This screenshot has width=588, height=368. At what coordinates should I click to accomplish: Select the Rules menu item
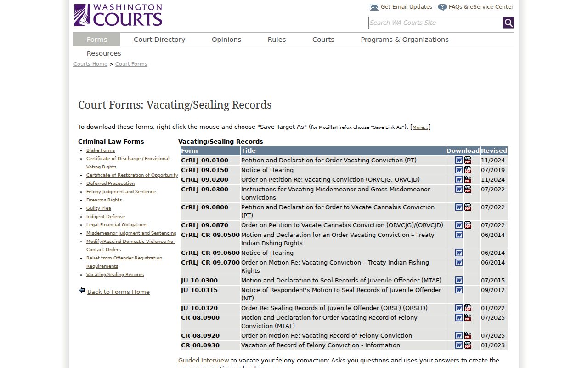[x=277, y=40]
